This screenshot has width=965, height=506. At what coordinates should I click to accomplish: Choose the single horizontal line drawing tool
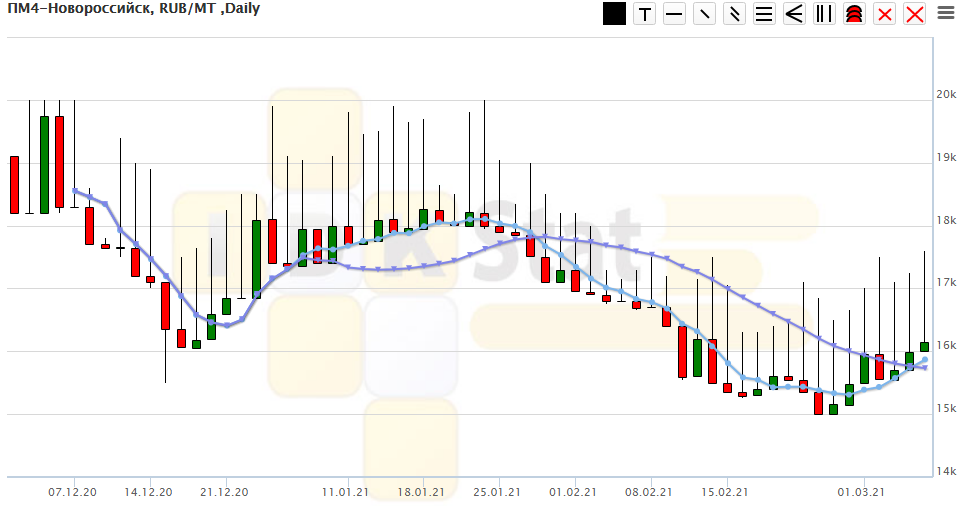pyautogui.click(x=675, y=14)
